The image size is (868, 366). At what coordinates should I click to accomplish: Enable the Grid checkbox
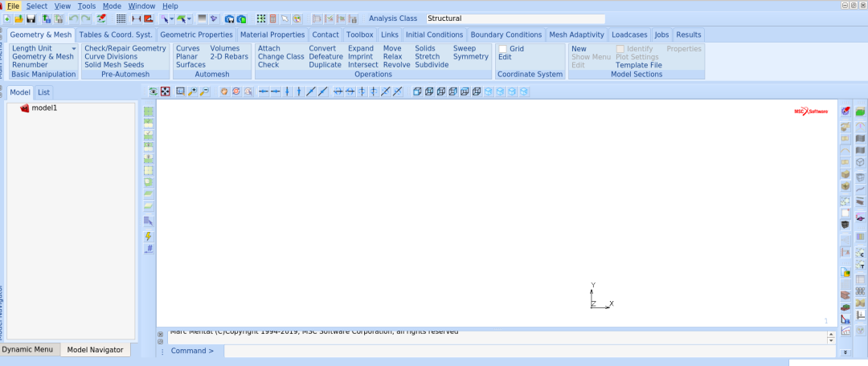[502, 49]
